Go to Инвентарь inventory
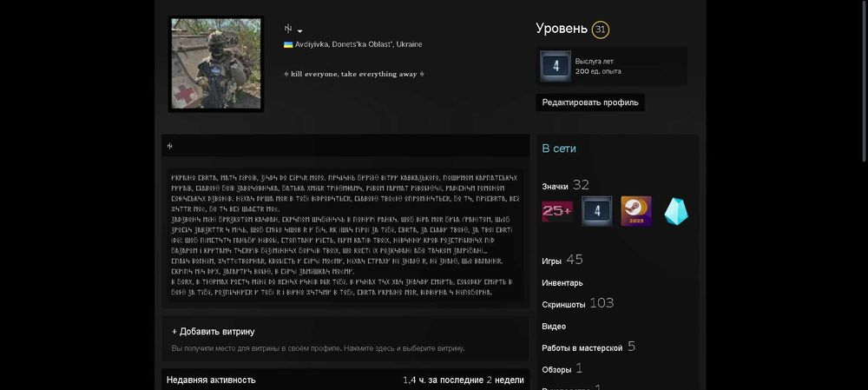 [562, 283]
